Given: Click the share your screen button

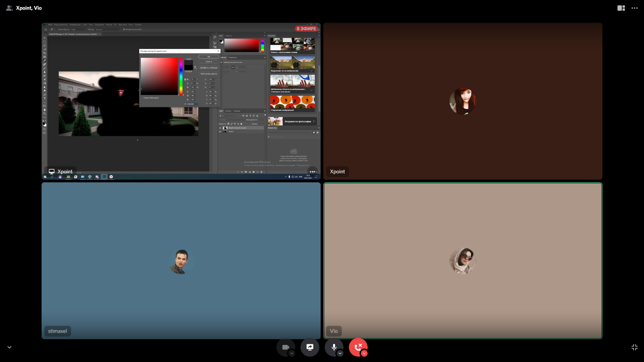Looking at the screenshot, I should [310, 347].
